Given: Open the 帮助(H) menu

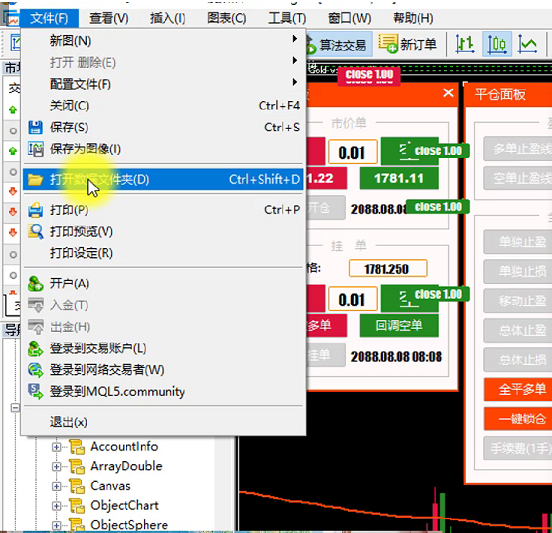Looking at the screenshot, I should pos(413,18).
